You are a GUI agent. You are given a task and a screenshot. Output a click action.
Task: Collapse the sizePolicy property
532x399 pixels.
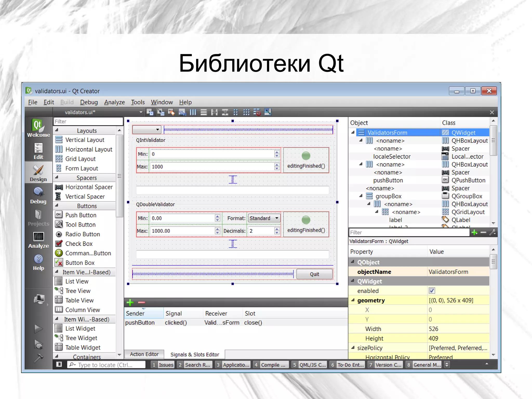[x=353, y=348]
